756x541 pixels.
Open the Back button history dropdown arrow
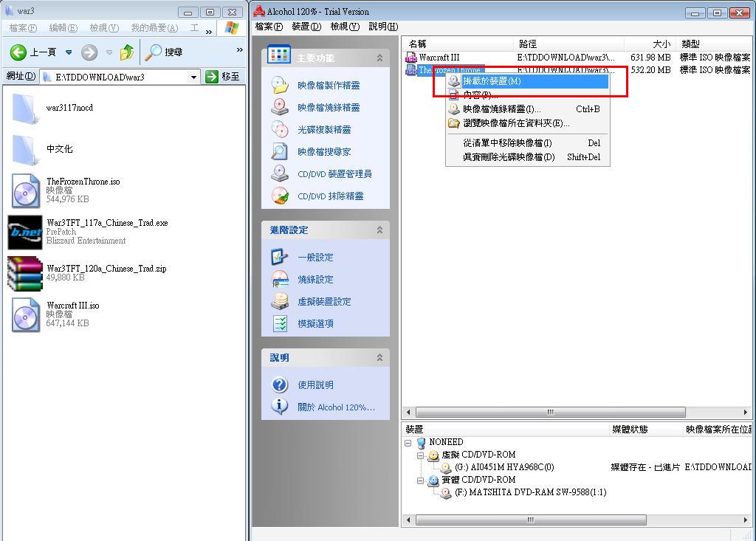coord(69,52)
